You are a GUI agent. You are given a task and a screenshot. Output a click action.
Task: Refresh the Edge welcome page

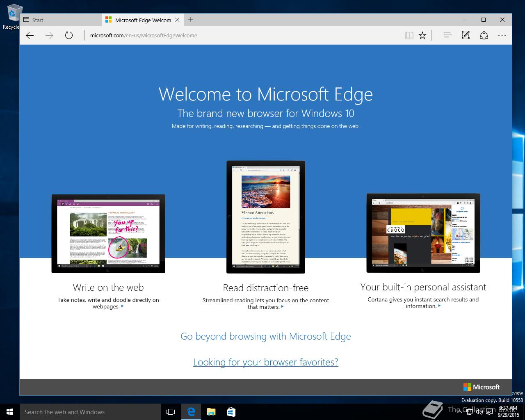coord(69,35)
